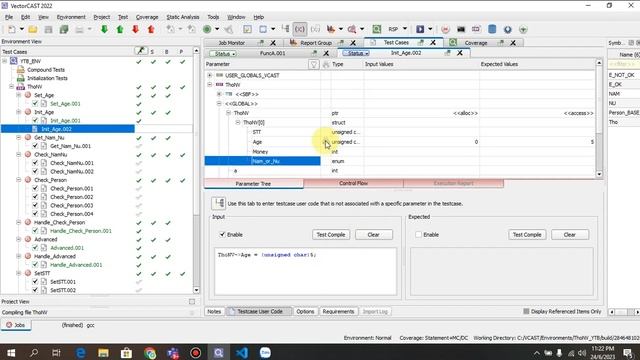Toggle checkbox of Init_Age.001 test case

coord(35,120)
